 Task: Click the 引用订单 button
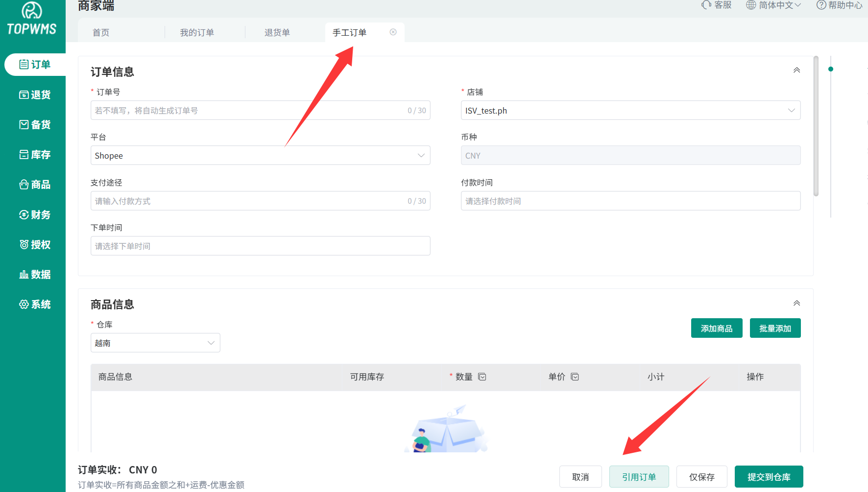click(639, 477)
